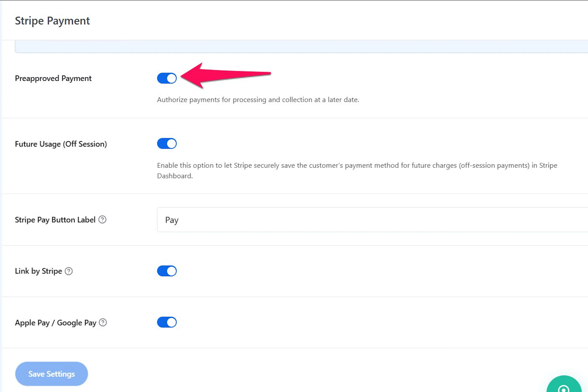Toggle the Link by Stripe switch
Viewport: 588px width, 392px height.
pyautogui.click(x=167, y=271)
